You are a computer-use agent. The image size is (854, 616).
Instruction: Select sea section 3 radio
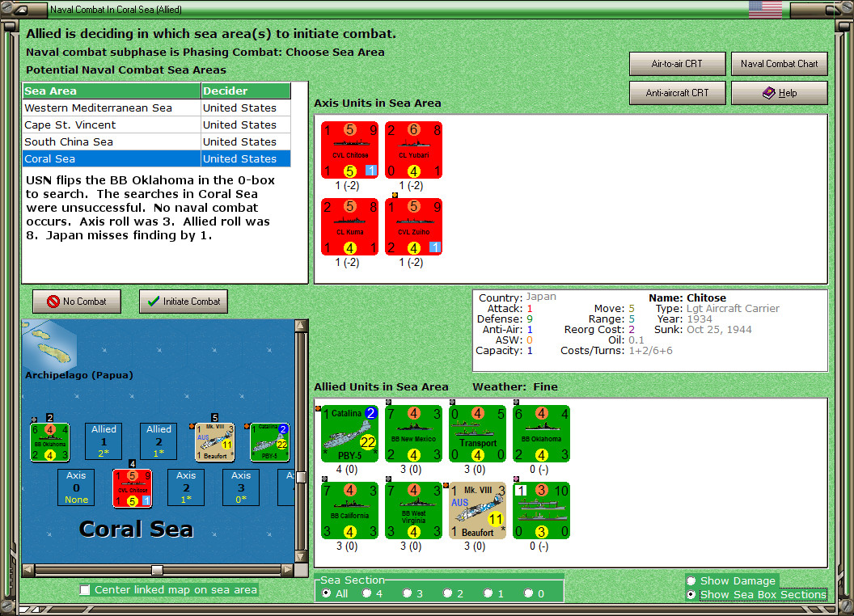408,593
